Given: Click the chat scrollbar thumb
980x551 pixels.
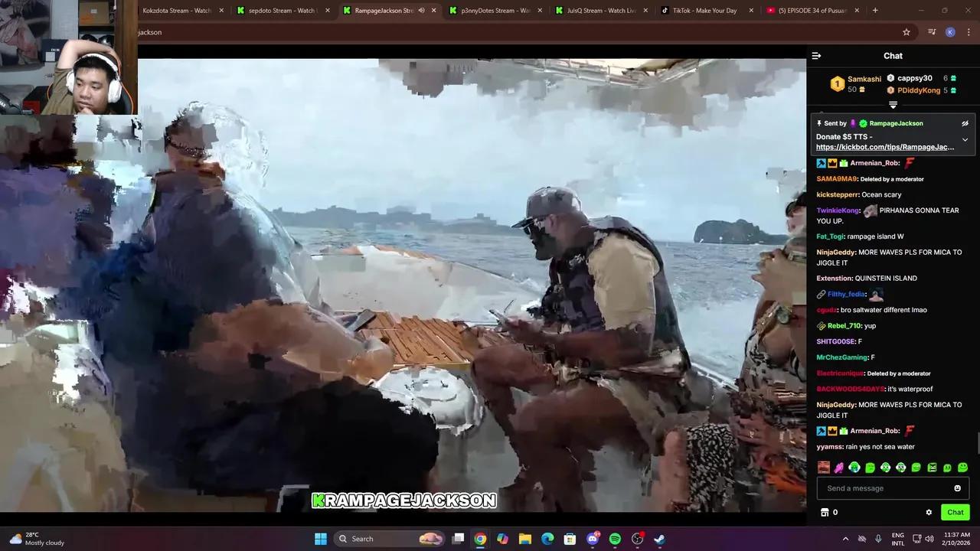Looking at the screenshot, I should [x=977, y=443].
